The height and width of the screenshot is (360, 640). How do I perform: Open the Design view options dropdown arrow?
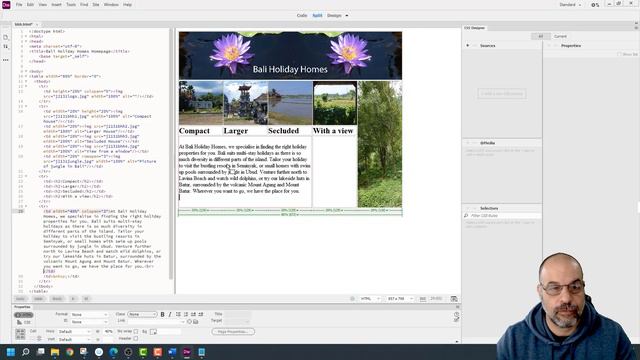347,16
